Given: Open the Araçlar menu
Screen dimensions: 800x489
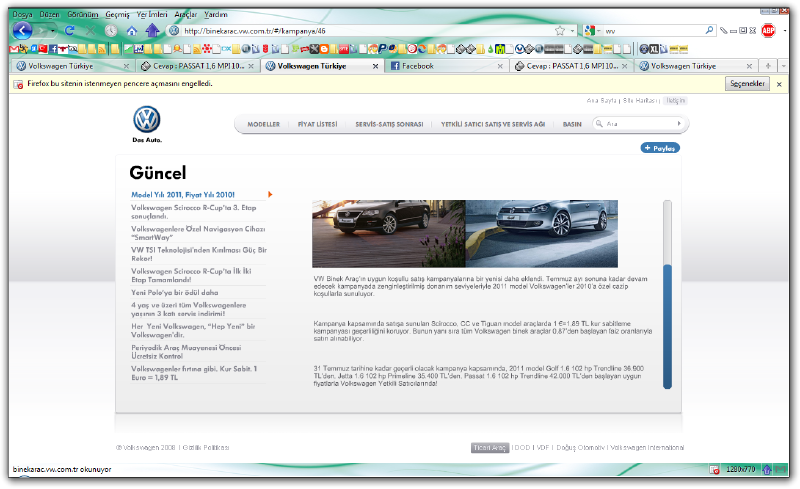Looking at the screenshot, I should pyautogui.click(x=186, y=14).
